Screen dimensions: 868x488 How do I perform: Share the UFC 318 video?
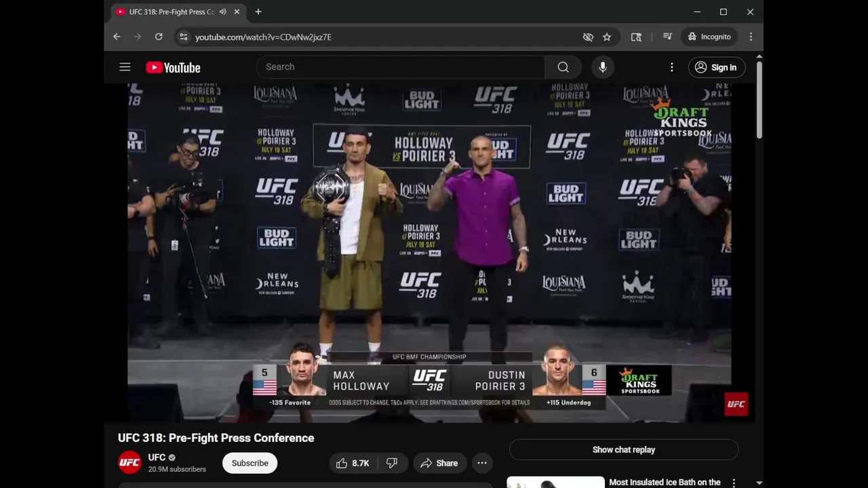tap(439, 463)
